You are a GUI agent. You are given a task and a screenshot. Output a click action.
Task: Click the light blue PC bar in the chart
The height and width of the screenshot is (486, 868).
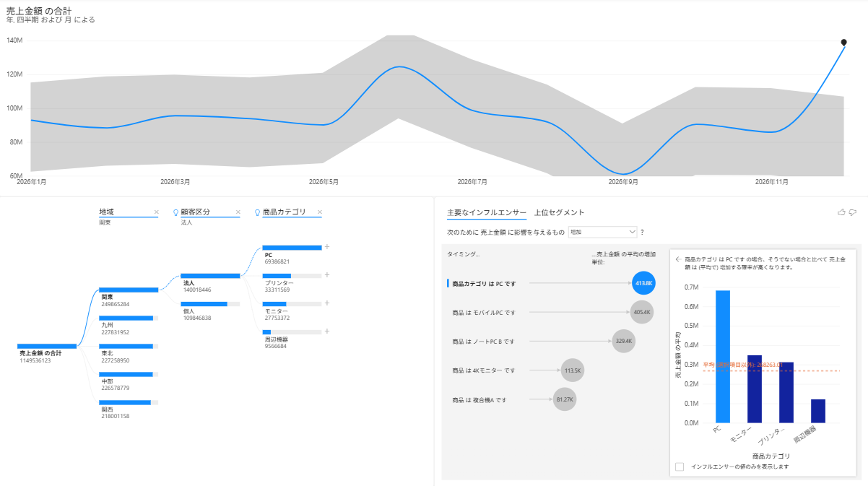(722, 356)
